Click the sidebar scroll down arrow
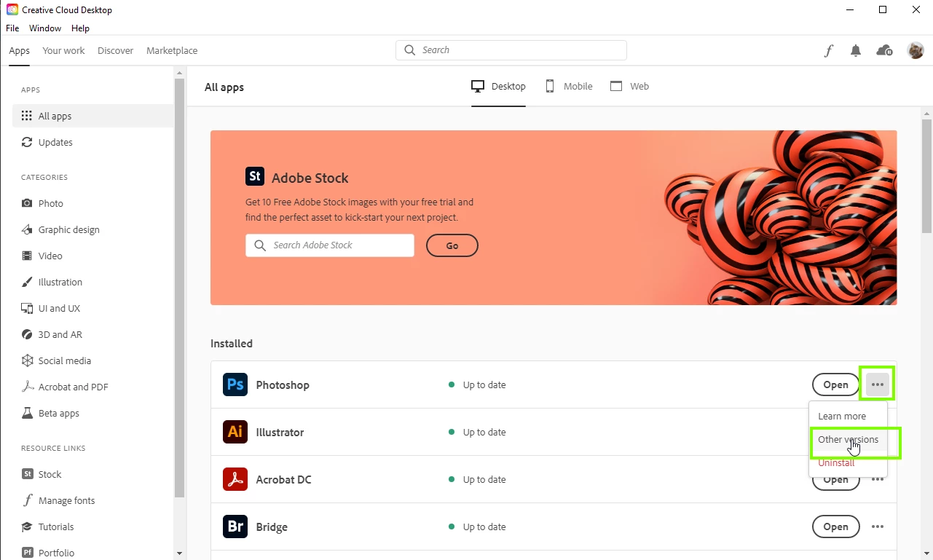This screenshot has width=933, height=560. click(x=179, y=553)
